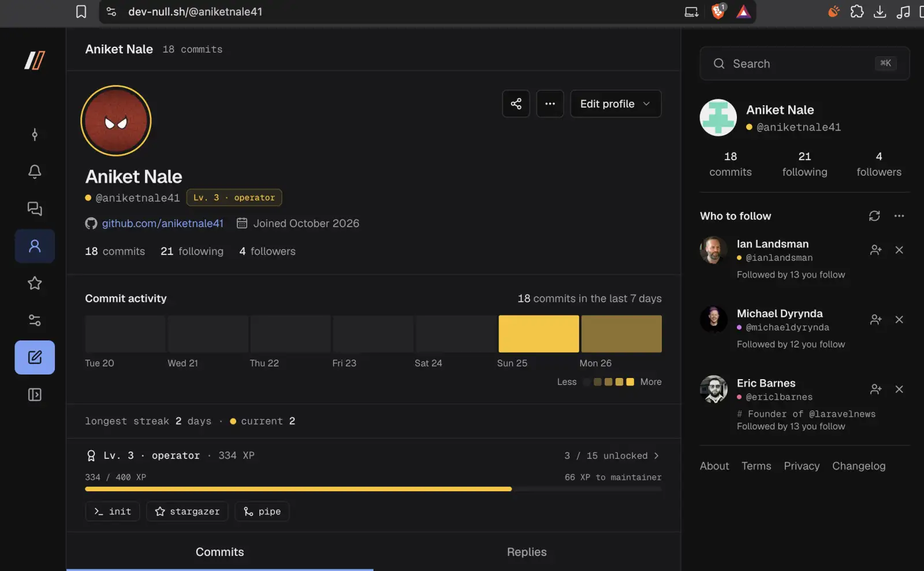Click the Privacy footer link
Viewport: 924px width, 571px height.
pyautogui.click(x=802, y=466)
